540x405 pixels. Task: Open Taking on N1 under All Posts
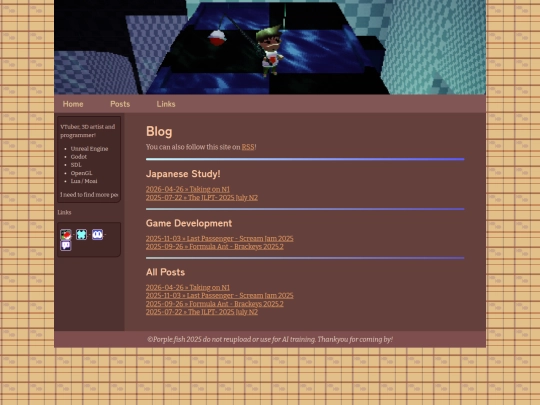point(188,287)
